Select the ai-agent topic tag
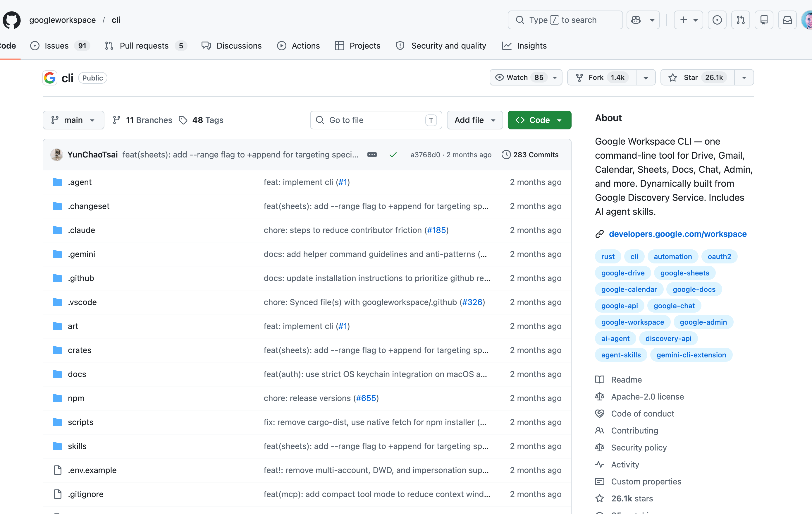 pyautogui.click(x=615, y=338)
